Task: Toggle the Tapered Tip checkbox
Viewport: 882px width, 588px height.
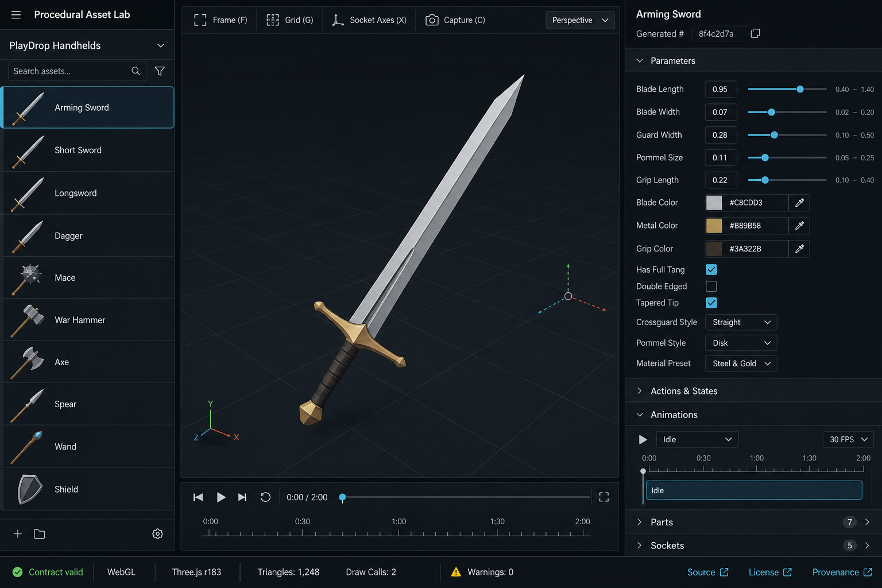Action: tap(711, 303)
